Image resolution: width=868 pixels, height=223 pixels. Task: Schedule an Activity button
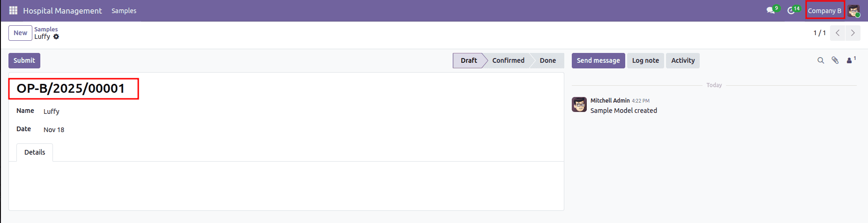[683, 60]
